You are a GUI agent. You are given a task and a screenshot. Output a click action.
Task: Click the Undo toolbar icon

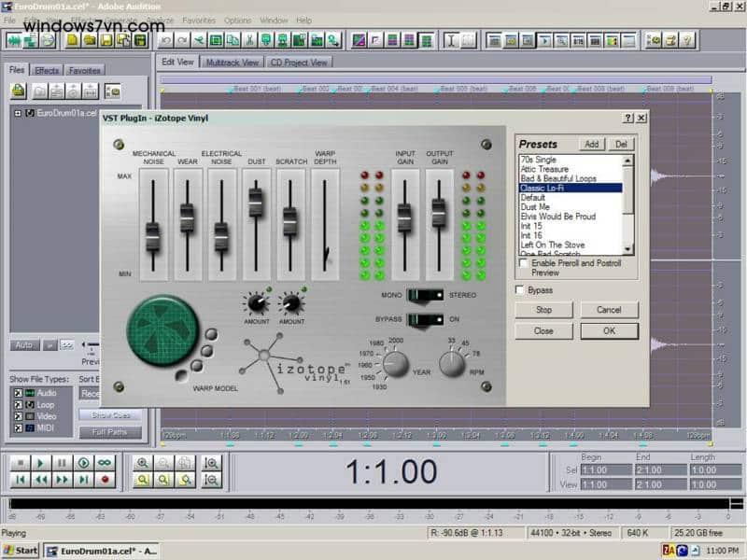[164, 39]
